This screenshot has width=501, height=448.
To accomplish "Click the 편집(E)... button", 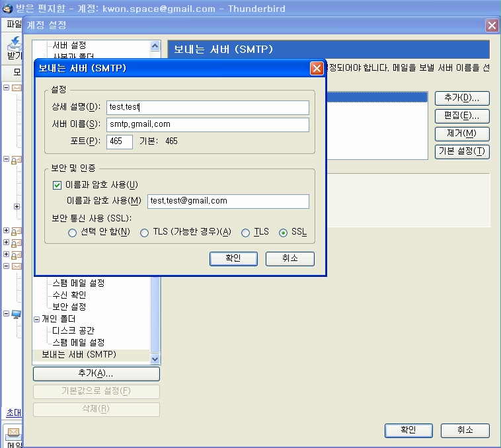I will tap(462, 116).
